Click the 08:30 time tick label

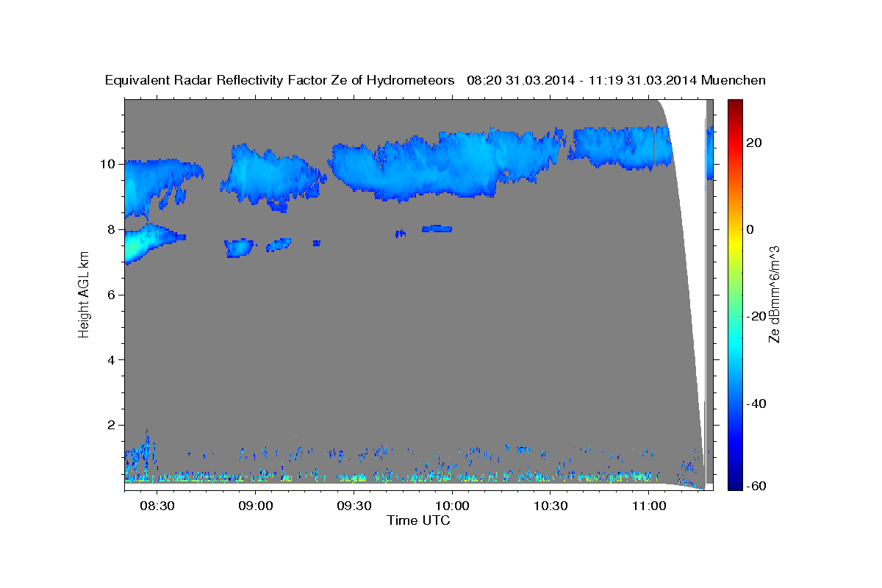click(x=157, y=506)
